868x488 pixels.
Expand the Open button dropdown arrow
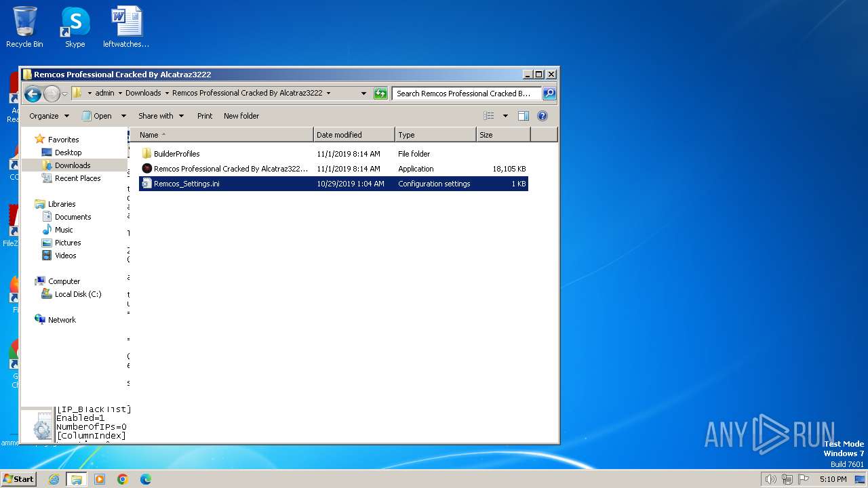[x=123, y=116]
